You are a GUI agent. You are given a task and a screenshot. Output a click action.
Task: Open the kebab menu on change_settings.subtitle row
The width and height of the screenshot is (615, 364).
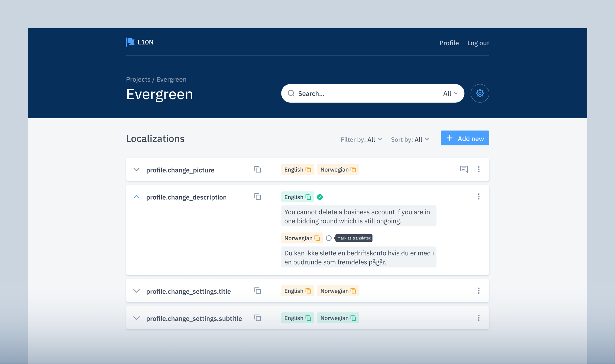tap(479, 318)
